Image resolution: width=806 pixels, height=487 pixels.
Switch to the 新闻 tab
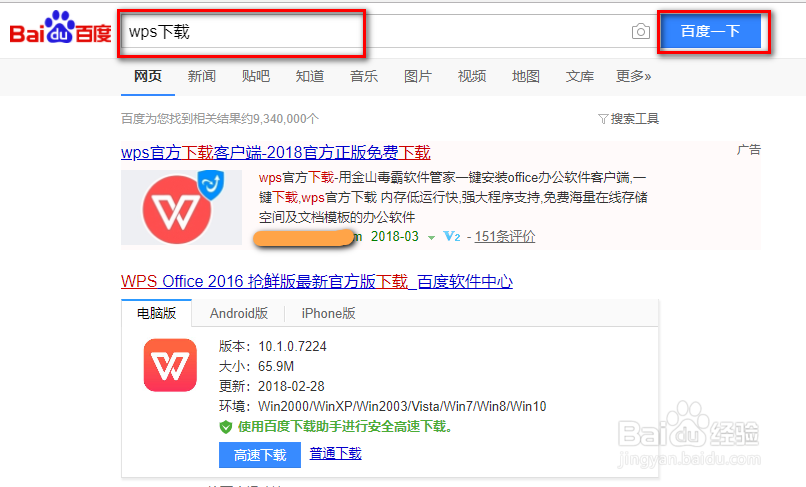[x=202, y=77]
